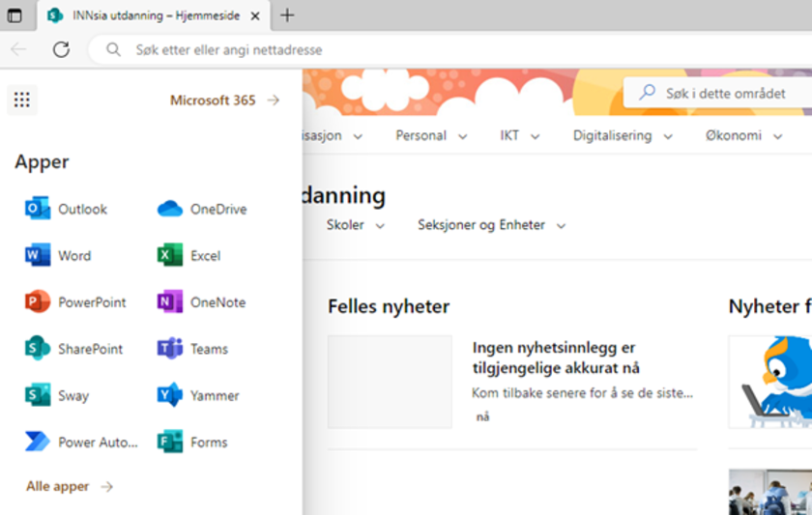The height and width of the screenshot is (515, 812).
Task: Click 'Ingen nyhetsinnlegg er tilgjengelige akkurat nå' text
Action: [556, 358]
